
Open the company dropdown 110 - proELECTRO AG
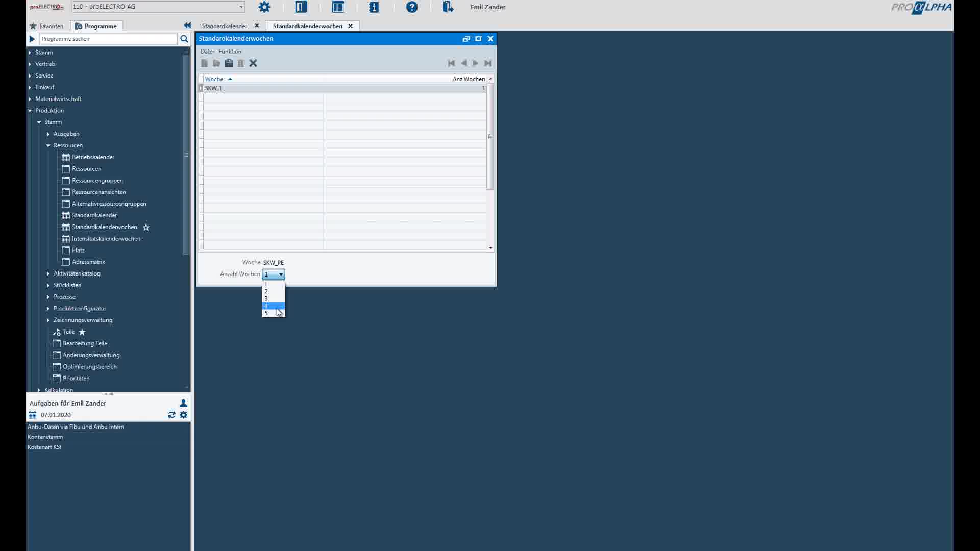(158, 7)
